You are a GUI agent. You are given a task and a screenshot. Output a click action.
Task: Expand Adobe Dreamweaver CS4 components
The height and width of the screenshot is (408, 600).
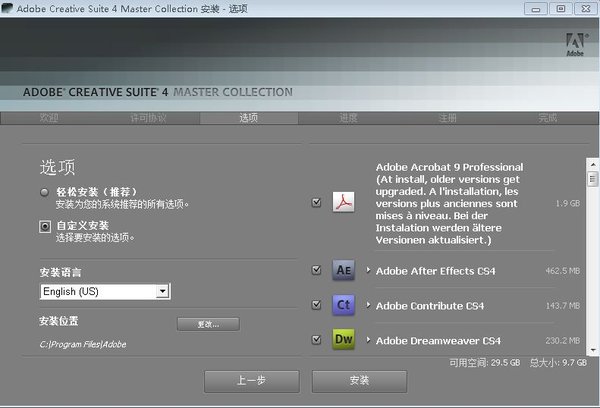click(x=368, y=339)
